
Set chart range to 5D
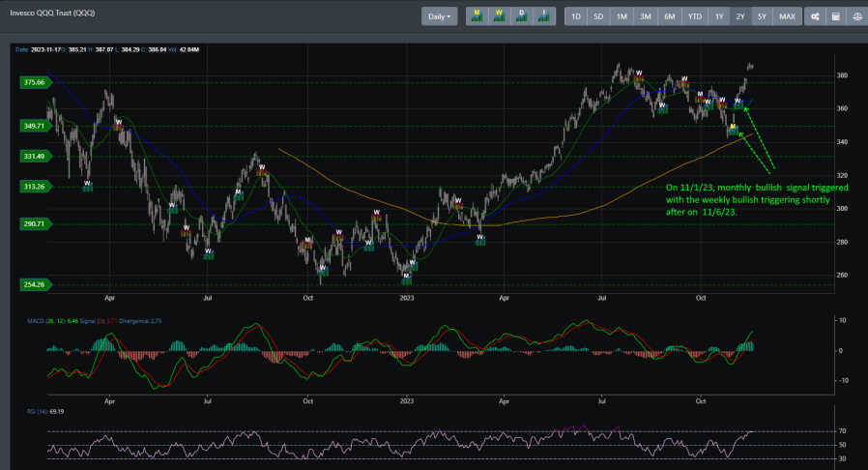598,16
